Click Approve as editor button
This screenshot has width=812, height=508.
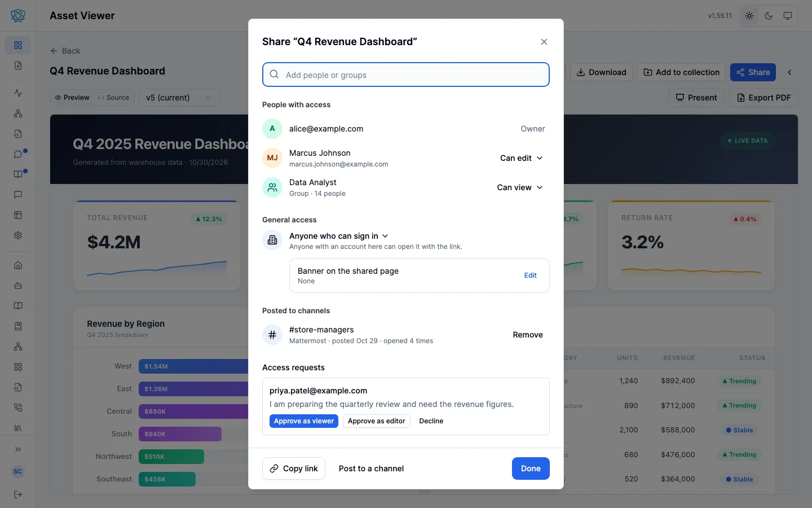pyautogui.click(x=377, y=421)
